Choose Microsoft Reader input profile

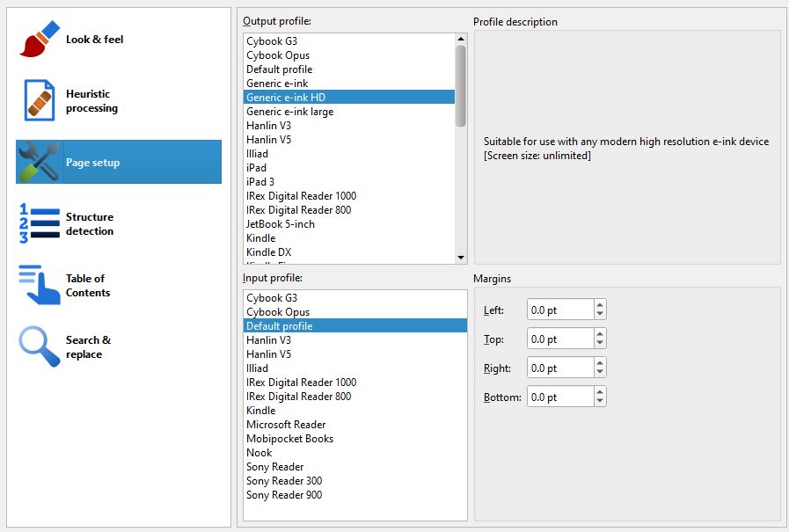coord(286,425)
